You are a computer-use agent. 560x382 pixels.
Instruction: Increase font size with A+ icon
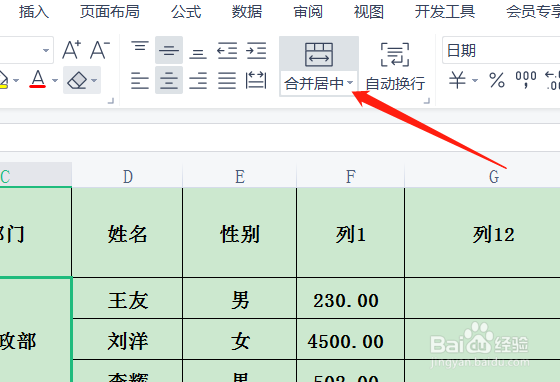(71, 50)
